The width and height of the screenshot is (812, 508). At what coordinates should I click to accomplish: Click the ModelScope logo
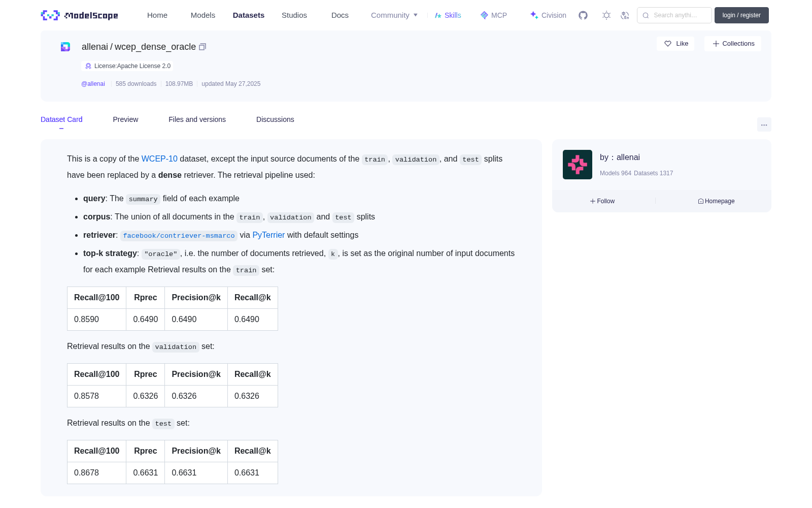[x=80, y=15]
